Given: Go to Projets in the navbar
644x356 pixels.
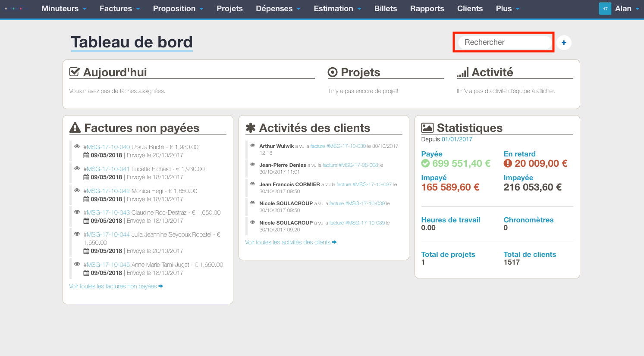Looking at the screenshot, I should coord(229,9).
